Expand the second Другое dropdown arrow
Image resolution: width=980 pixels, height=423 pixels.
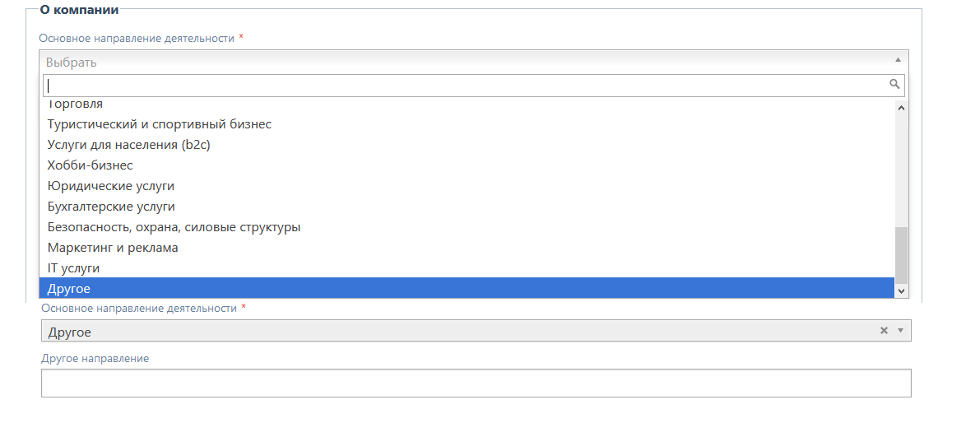click(x=900, y=331)
